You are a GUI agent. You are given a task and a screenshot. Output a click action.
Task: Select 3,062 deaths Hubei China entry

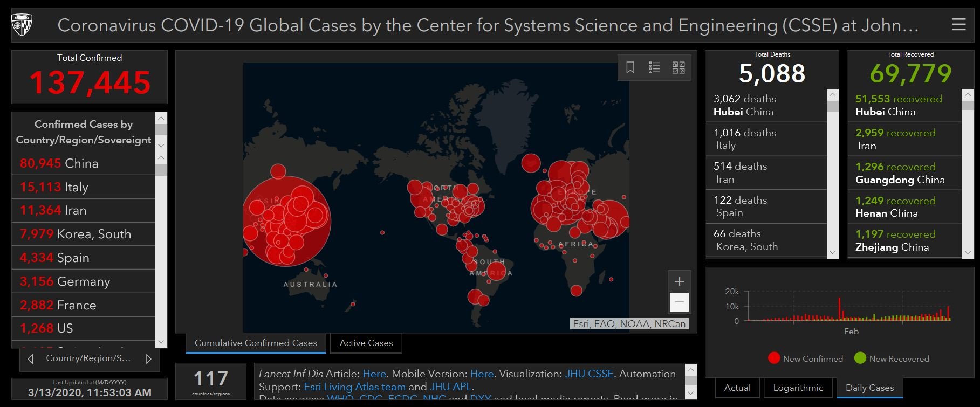pyautogui.click(x=766, y=105)
